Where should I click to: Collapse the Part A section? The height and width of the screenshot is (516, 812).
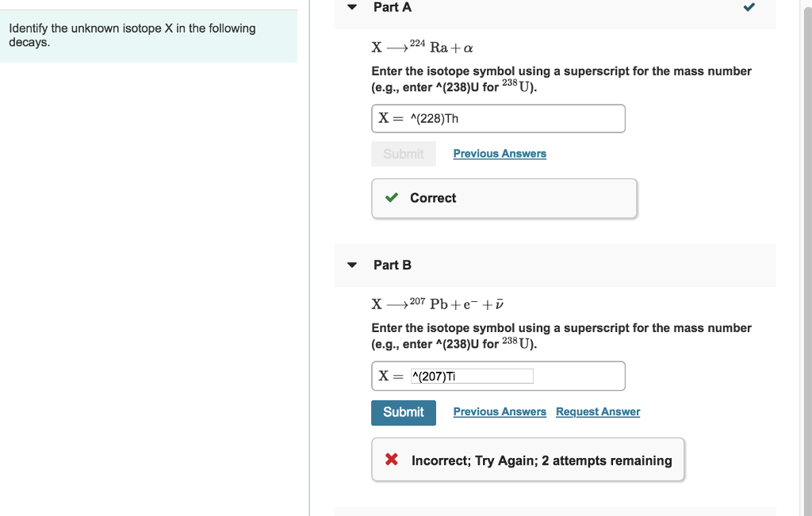point(351,7)
